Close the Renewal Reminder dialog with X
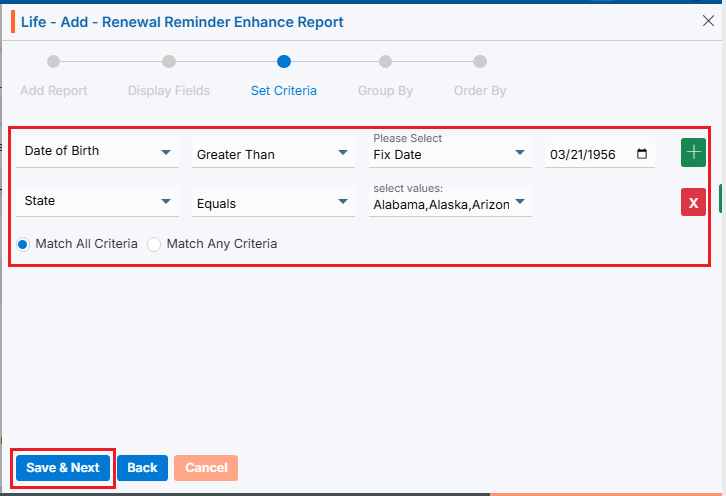The image size is (726, 496). (709, 20)
